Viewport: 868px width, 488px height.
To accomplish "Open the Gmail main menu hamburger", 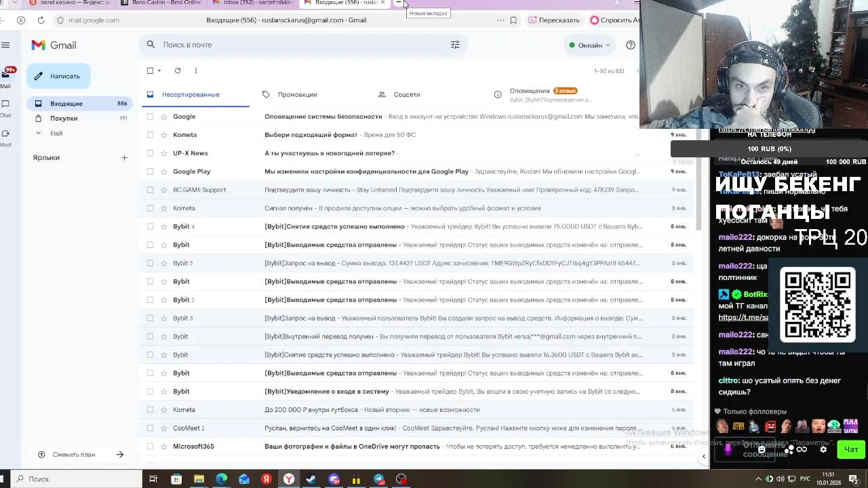I will (5, 45).
